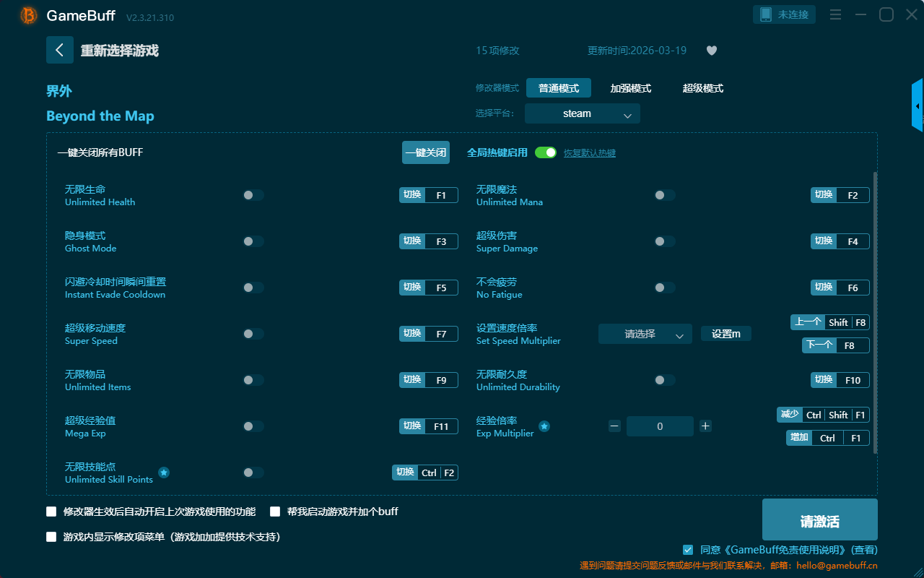The width and height of the screenshot is (924, 578).
Task: Turn off global hotkey switch
Action: pos(546,152)
